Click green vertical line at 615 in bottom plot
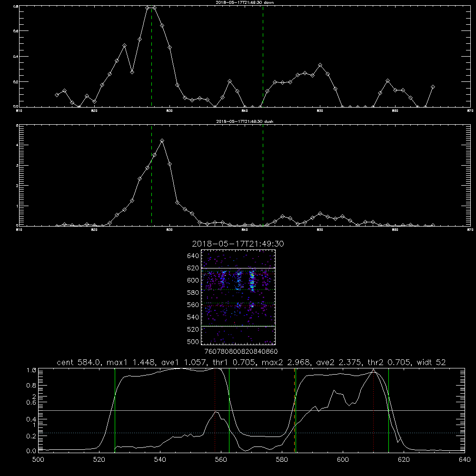This screenshot has height=476, width=476. pyautogui.click(x=388, y=410)
